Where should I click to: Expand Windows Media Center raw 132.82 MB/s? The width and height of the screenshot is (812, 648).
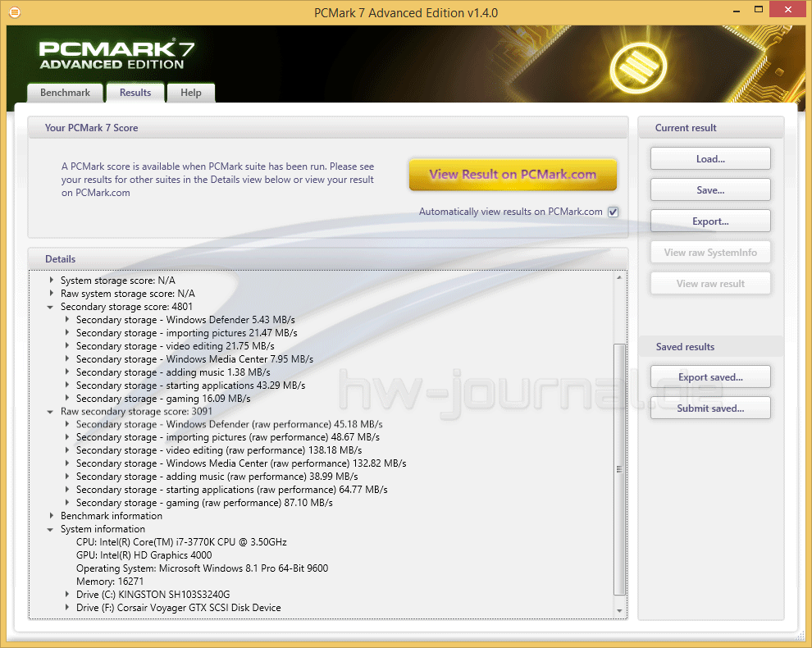66,463
